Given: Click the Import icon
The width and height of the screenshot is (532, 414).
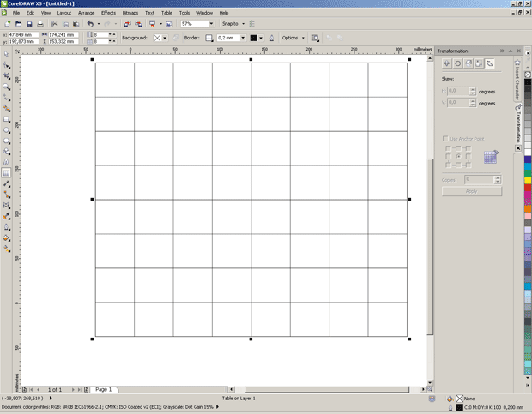Looking at the screenshot, I should click(x=127, y=24).
